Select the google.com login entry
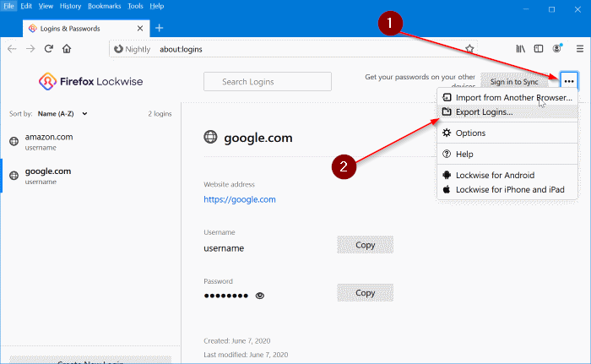Viewport: 591px width, 364px height. (x=91, y=176)
